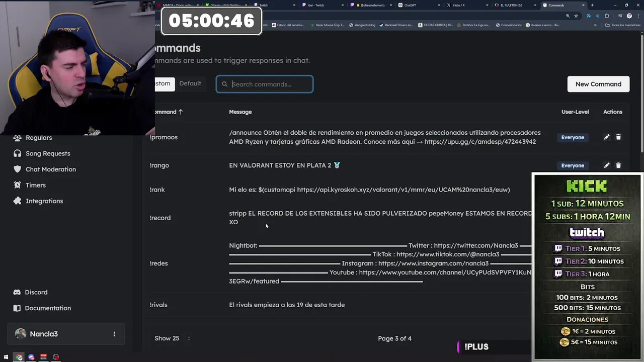644x362 pixels.
Task: Open the OBS app in the taskbar
Action: point(56,357)
